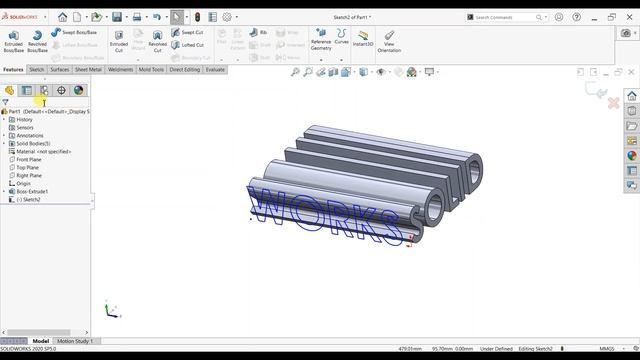Open the Options gear icon
Viewport: 640px width, 360px height.
tap(227, 17)
